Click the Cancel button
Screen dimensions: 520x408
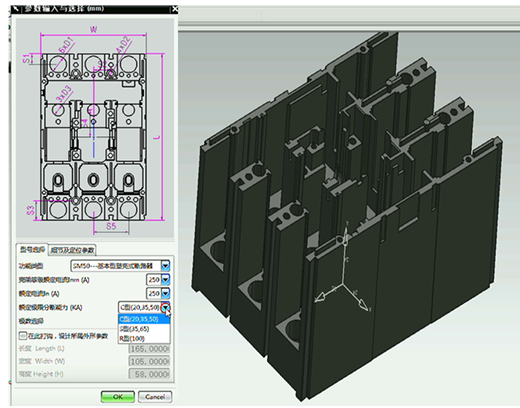[x=155, y=397]
